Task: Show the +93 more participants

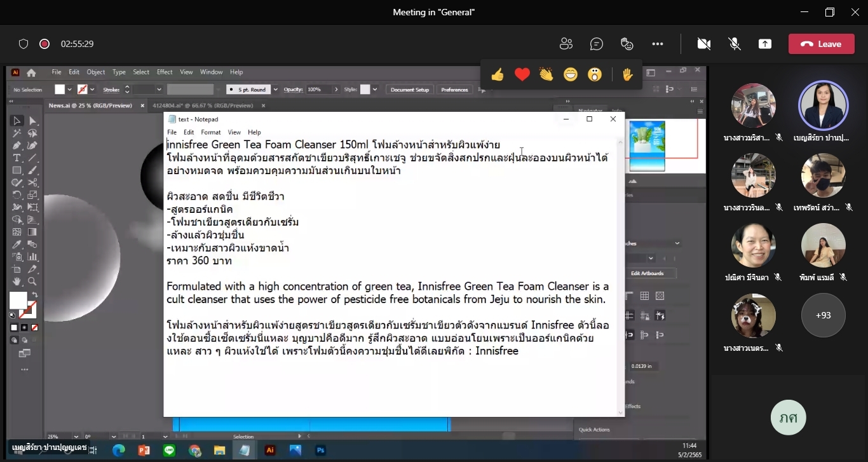Action: pyautogui.click(x=824, y=315)
